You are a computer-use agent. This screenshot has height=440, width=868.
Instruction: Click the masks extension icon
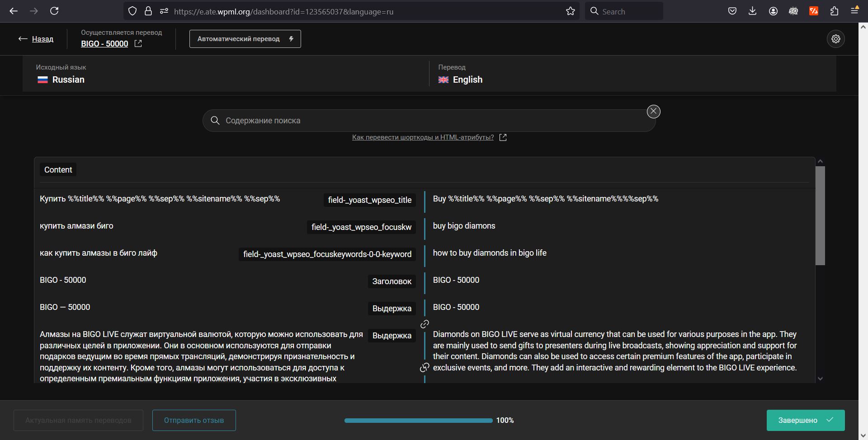pos(793,11)
